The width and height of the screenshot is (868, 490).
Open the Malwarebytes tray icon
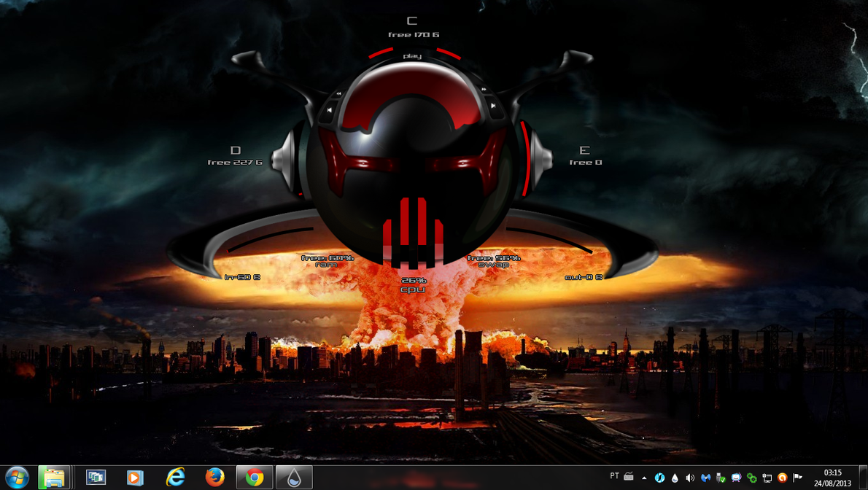706,478
